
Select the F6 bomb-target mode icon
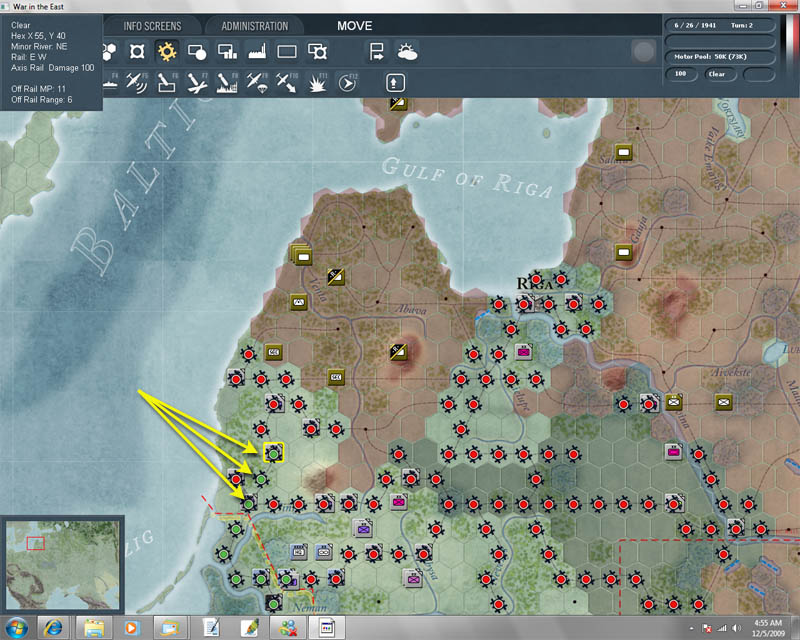click(167, 83)
